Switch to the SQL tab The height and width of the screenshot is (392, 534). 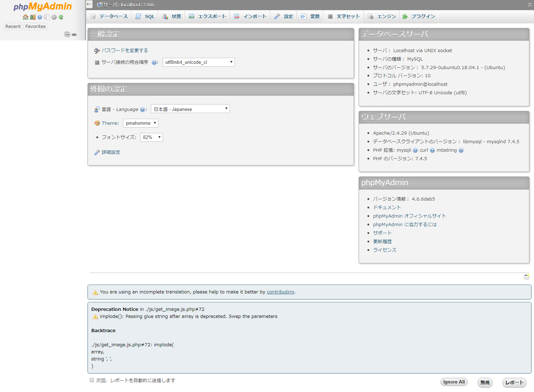point(145,17)
